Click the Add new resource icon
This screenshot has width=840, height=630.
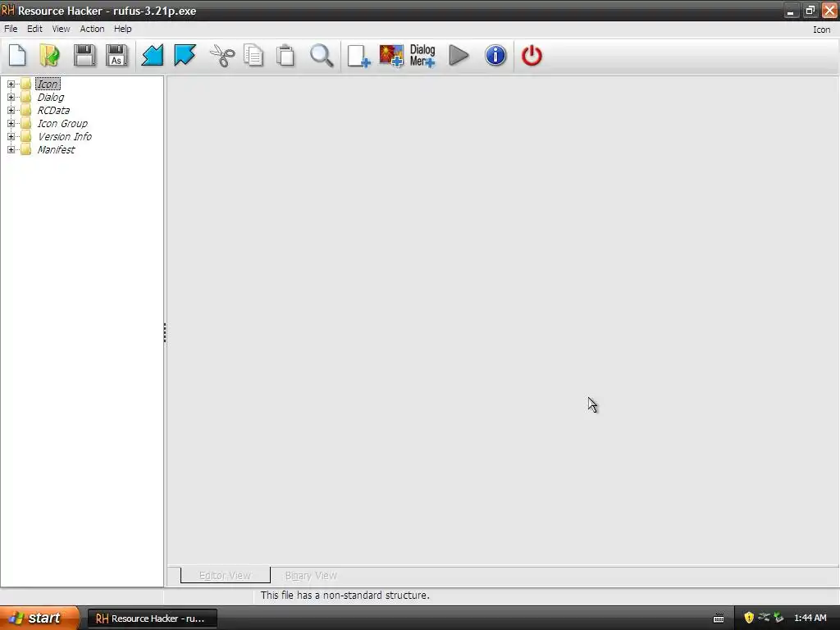tap(358, 56)
